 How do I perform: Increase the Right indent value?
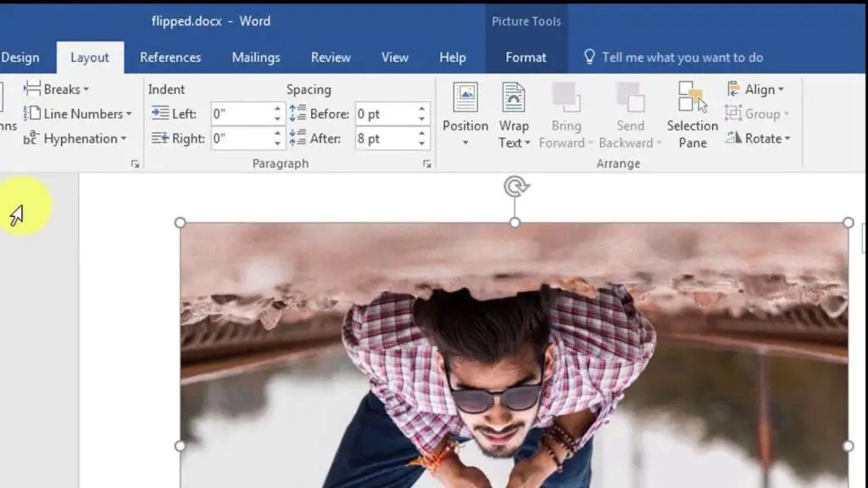(277, 133)
